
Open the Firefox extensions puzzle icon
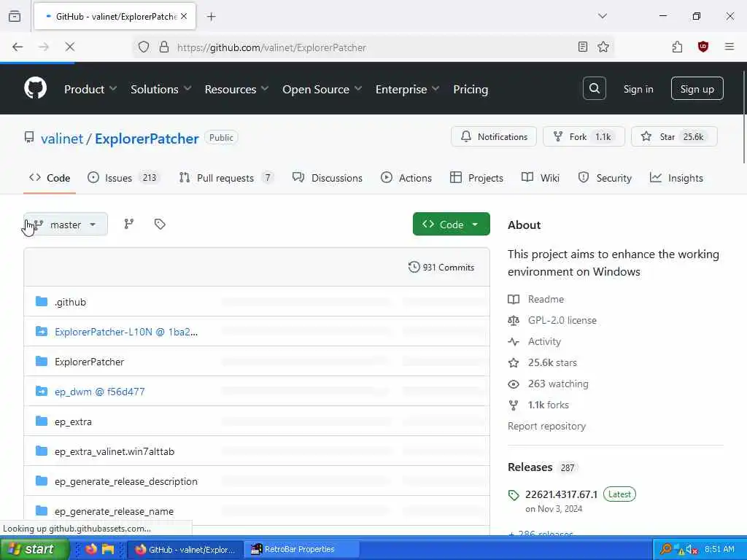677,47
